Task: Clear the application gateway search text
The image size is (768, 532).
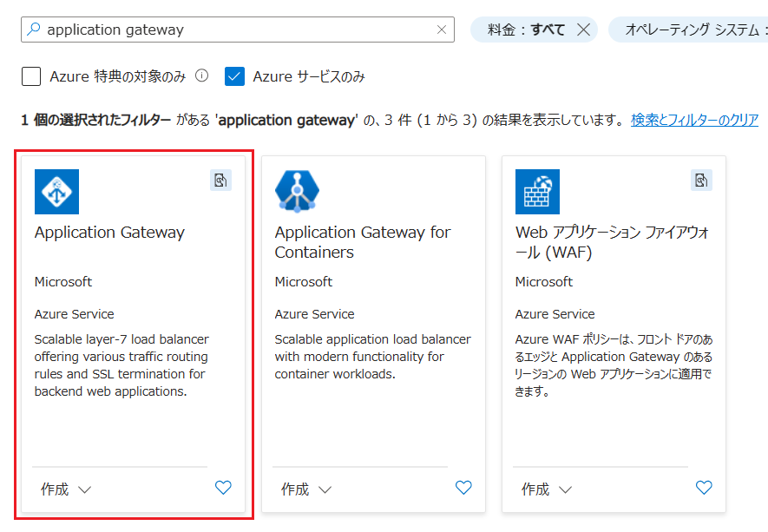Action: [x=442, y=30]
